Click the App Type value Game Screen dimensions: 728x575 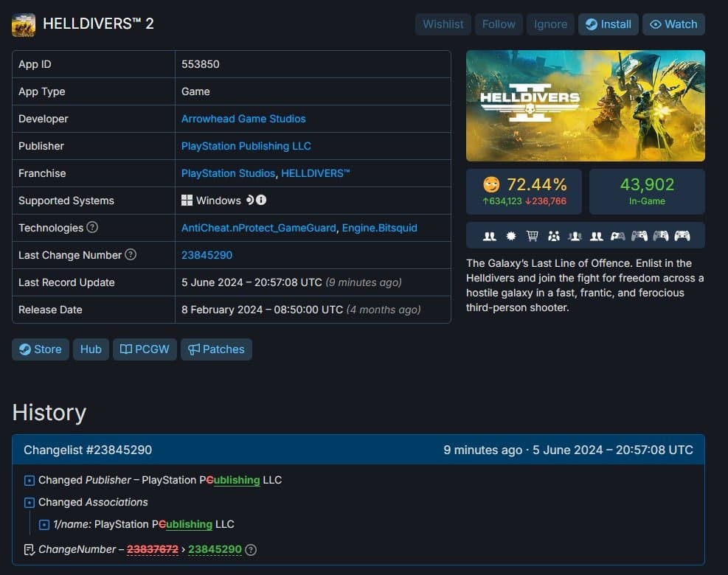195,91
